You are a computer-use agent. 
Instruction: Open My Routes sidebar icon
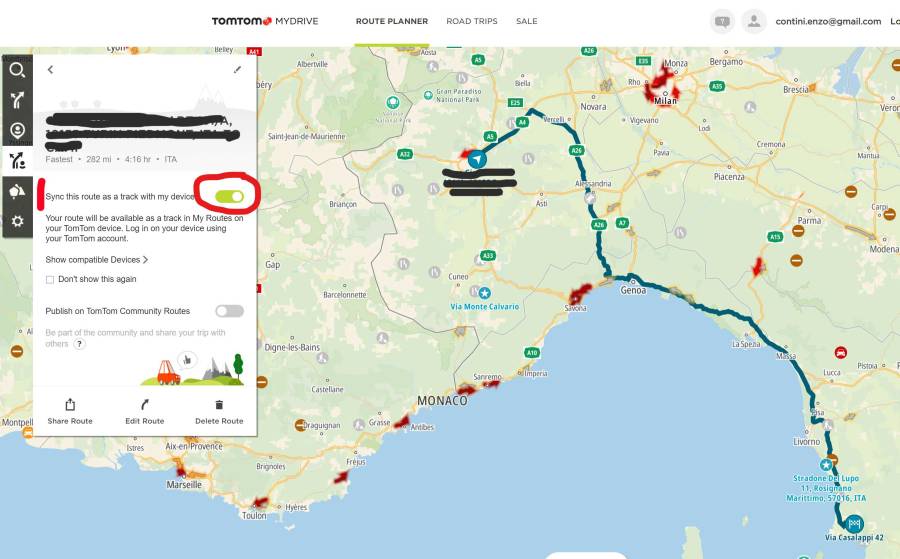[17, 161]
